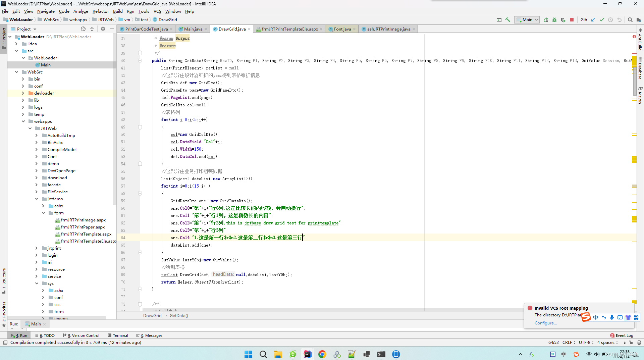The width and height of the screenshot is (644, 360).
Task: Click the inspection profile hector icon
Action: (639, 343)
